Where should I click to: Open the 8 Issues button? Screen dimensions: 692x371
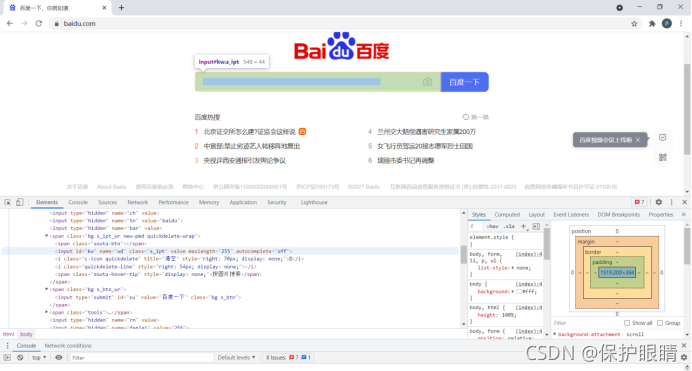click(x=289, y=357)
